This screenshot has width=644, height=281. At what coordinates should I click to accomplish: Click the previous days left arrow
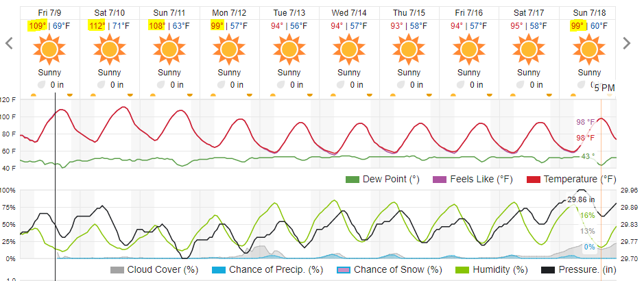pyautogui.click(x=9, y=43)
